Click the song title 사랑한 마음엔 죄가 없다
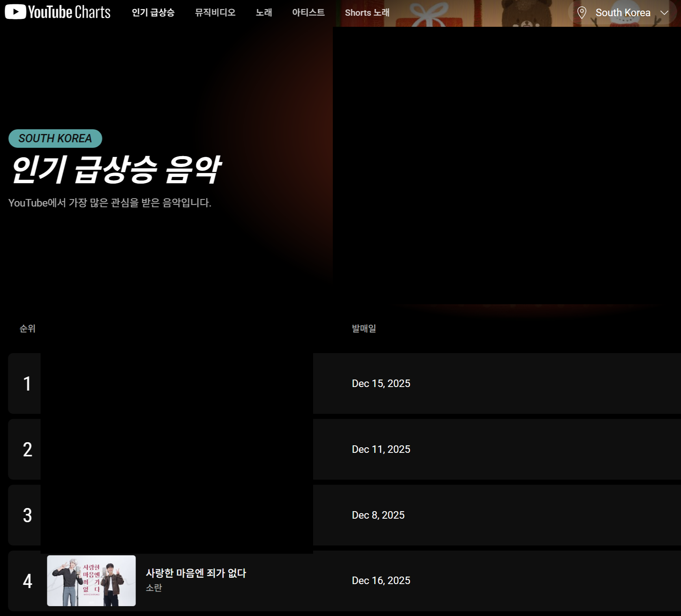The height and width of the screenshot is (616, 681). pyautogui.click(x=196, y=573)
